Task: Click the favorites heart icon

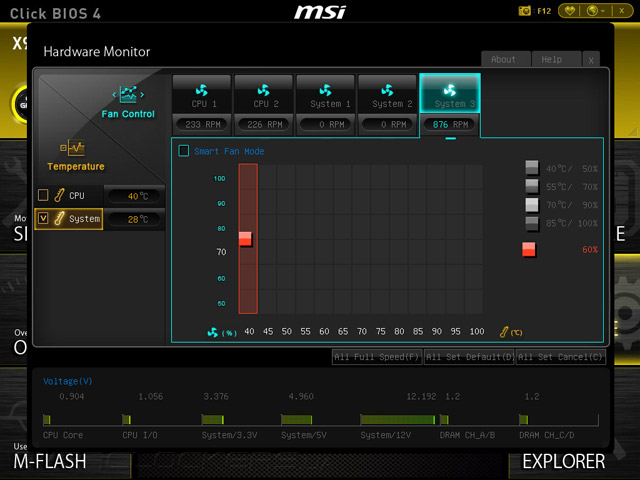Action: (x=570, y=11)
